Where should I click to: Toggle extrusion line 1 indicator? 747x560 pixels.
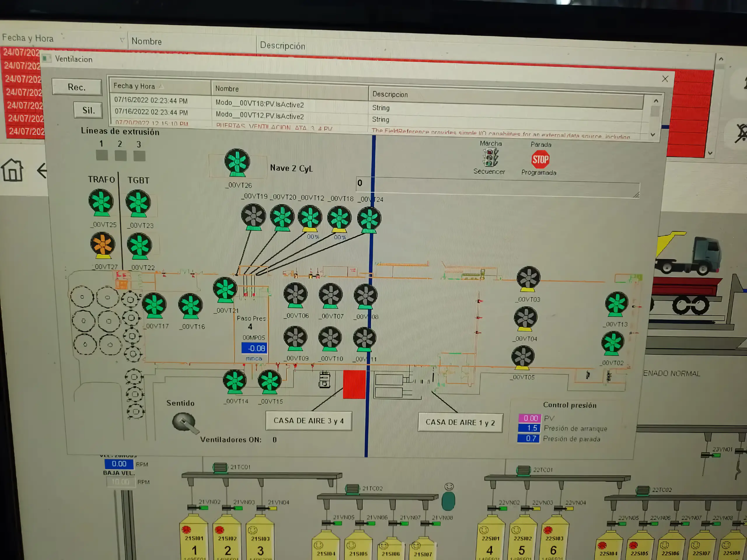point(102,155)
